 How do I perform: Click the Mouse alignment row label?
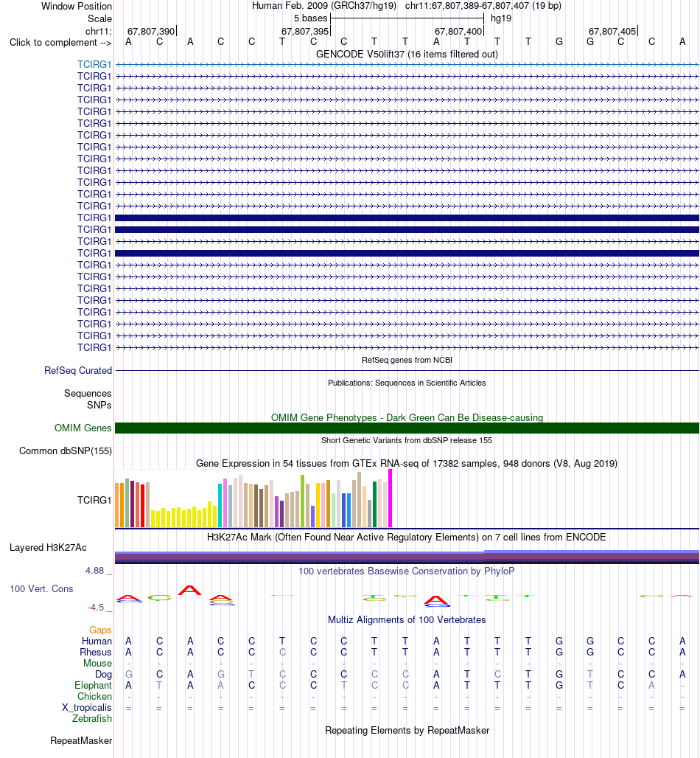pyautogui.click(x=97, y=664)
